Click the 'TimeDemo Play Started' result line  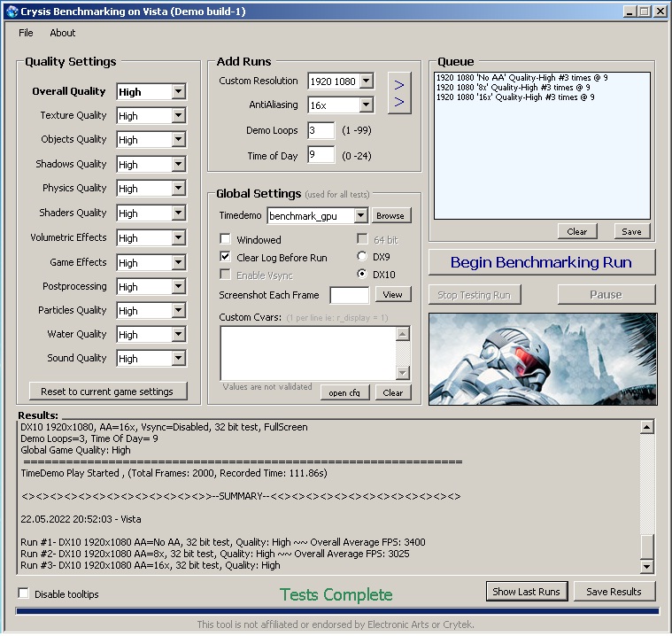(x=174, y=473)
